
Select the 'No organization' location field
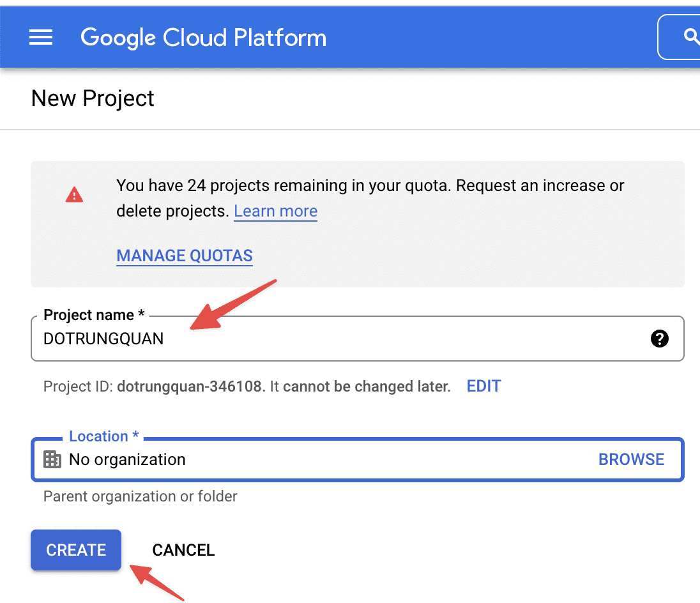click(x=319, y=459)
